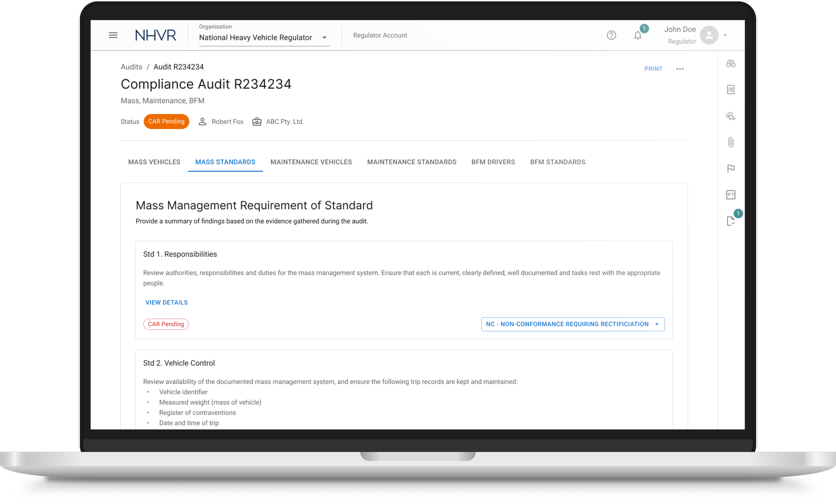Open the hamburger navigation menu
Screen dimensions: 836x504
click(x=113, y=35)
